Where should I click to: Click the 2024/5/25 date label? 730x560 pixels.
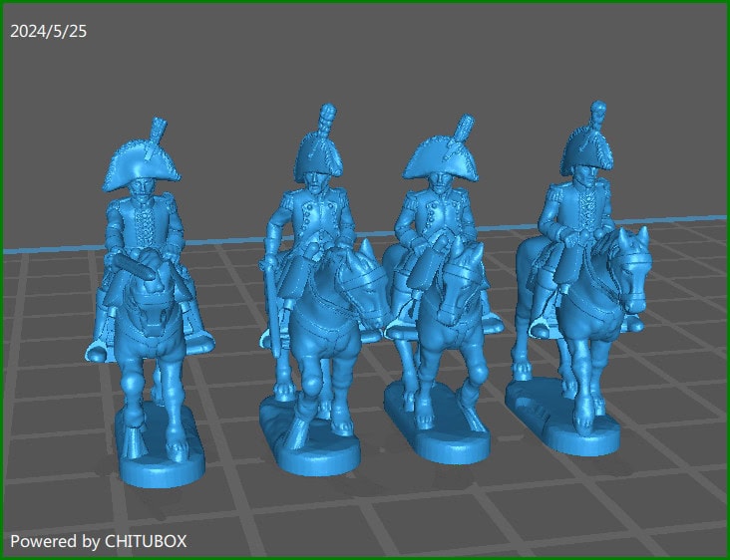49,31
